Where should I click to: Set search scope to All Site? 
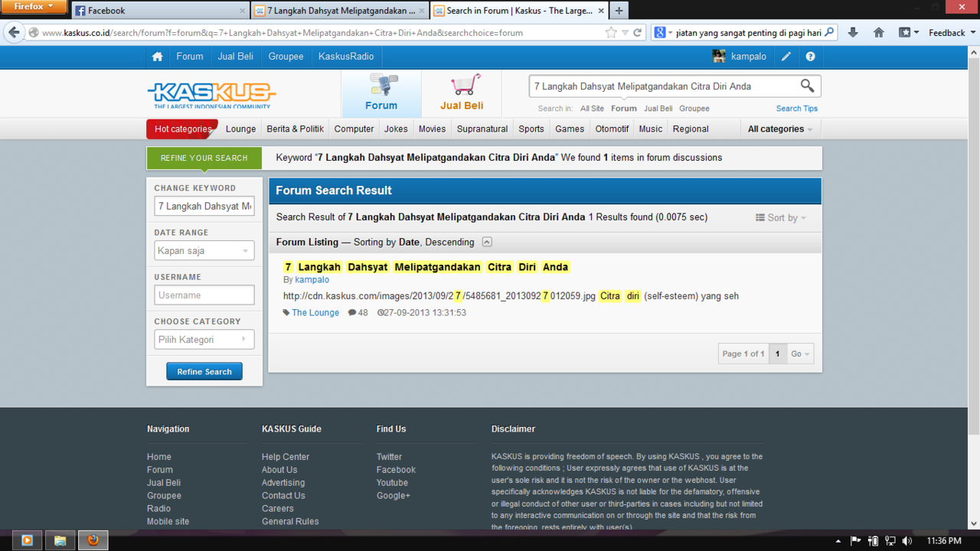592,109
